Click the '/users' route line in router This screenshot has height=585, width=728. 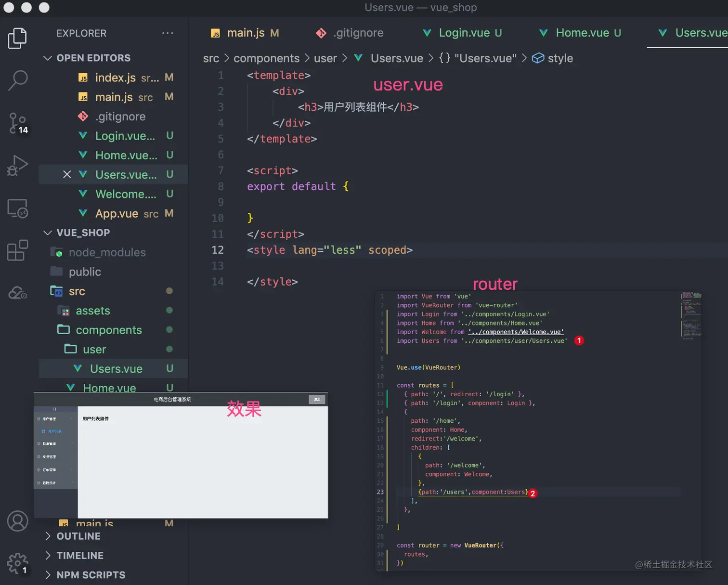[473, 492]
